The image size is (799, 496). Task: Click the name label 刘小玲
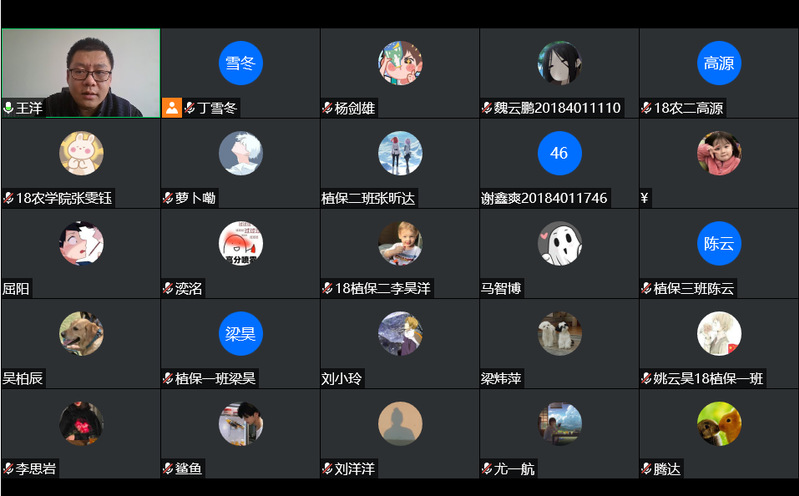coord(341,379)
